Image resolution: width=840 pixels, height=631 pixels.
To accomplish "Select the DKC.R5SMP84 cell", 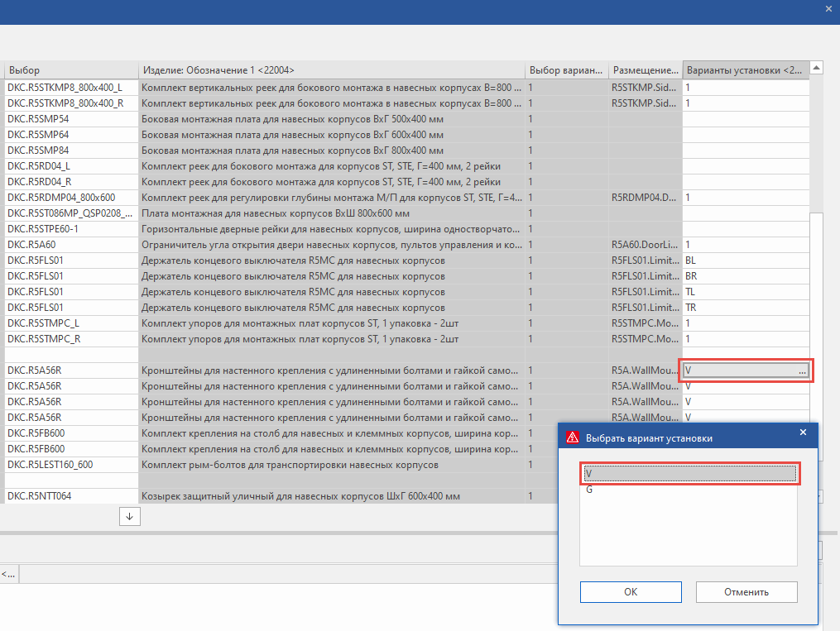I will [71, 151].
